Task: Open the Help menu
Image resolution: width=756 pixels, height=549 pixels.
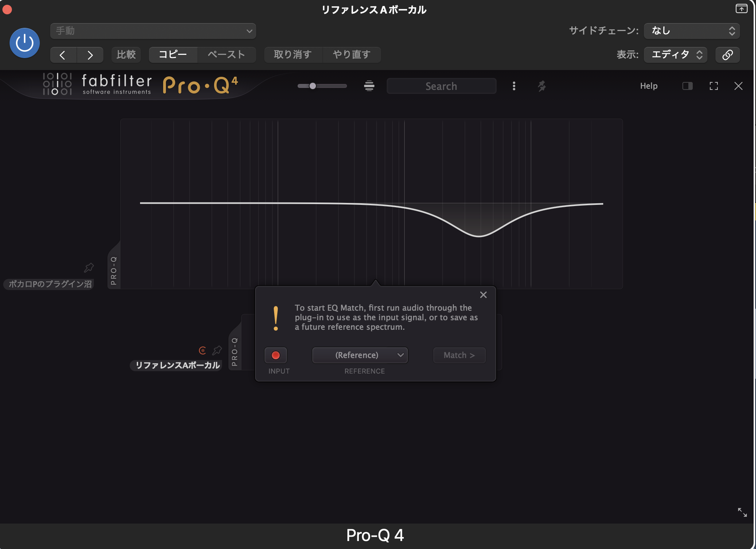Action: coord(649,86)
